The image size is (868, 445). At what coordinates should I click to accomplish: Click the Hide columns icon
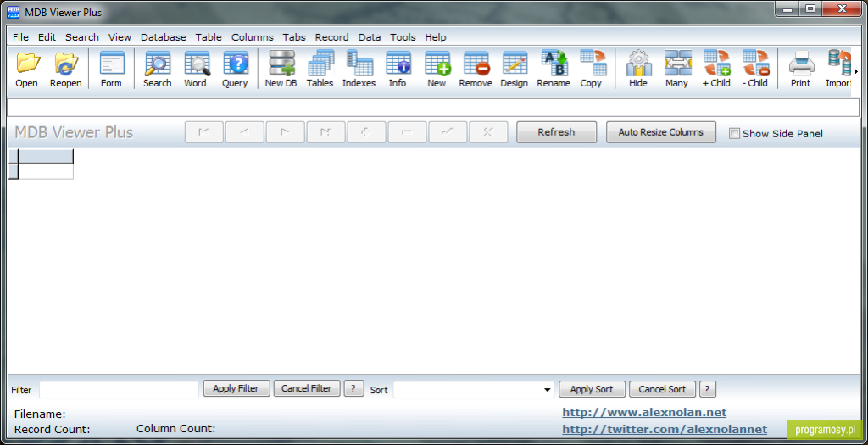tap(638, 69)
